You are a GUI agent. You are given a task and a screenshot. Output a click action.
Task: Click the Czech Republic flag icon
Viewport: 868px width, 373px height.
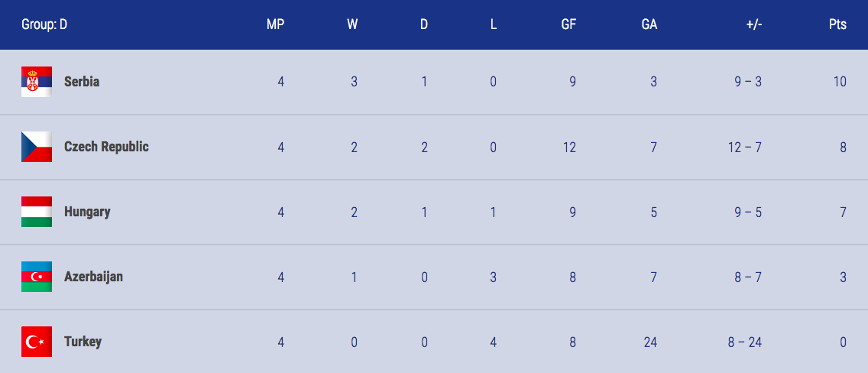point(37,147)
